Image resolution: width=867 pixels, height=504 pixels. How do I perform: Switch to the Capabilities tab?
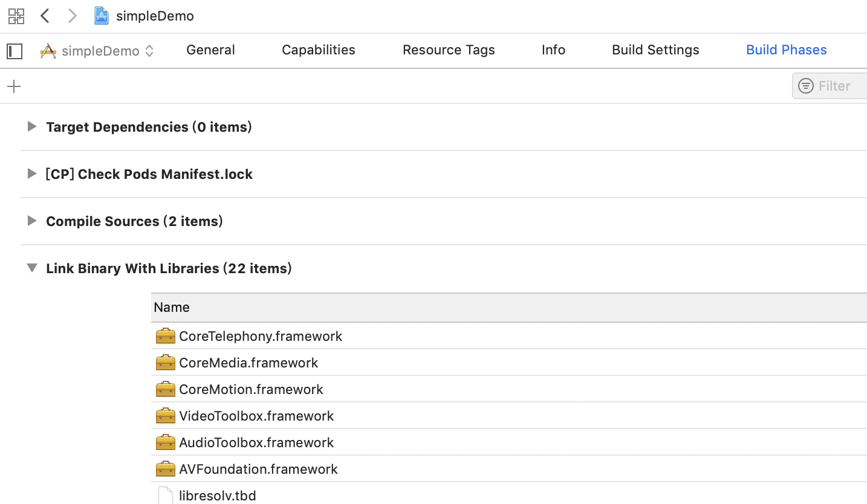point(319,50)
